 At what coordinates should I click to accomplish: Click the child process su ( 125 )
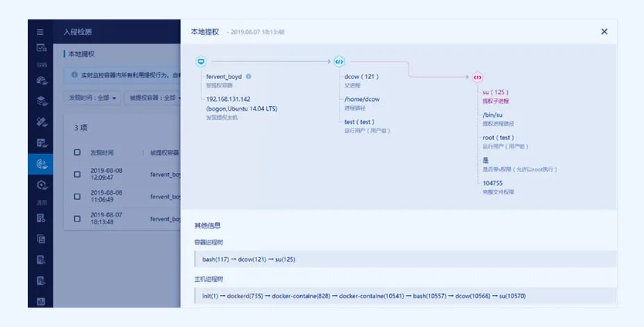coord(495,92)
